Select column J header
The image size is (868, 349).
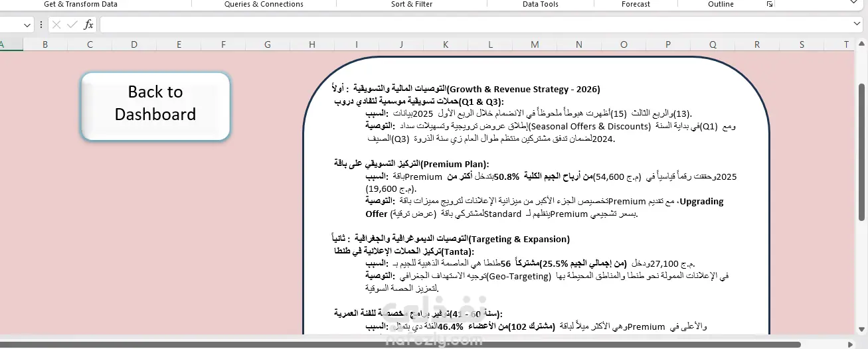pos(401,44)
